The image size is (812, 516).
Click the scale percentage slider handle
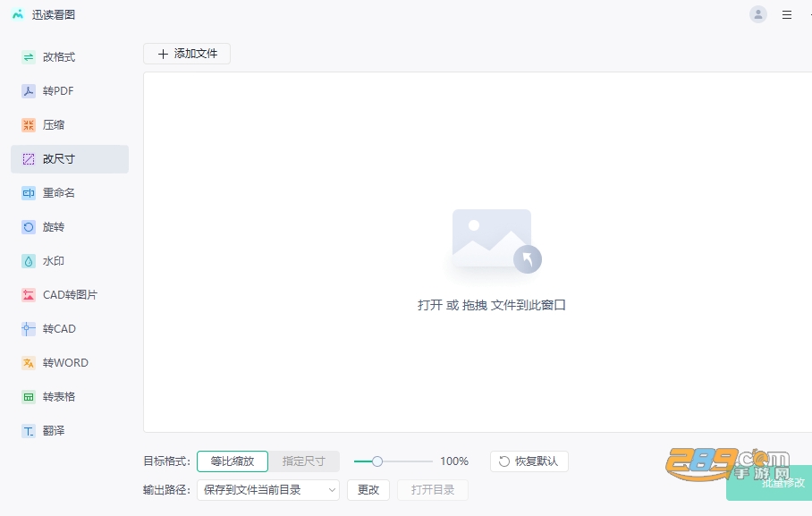pyautogui.click(x=377, y=461)
